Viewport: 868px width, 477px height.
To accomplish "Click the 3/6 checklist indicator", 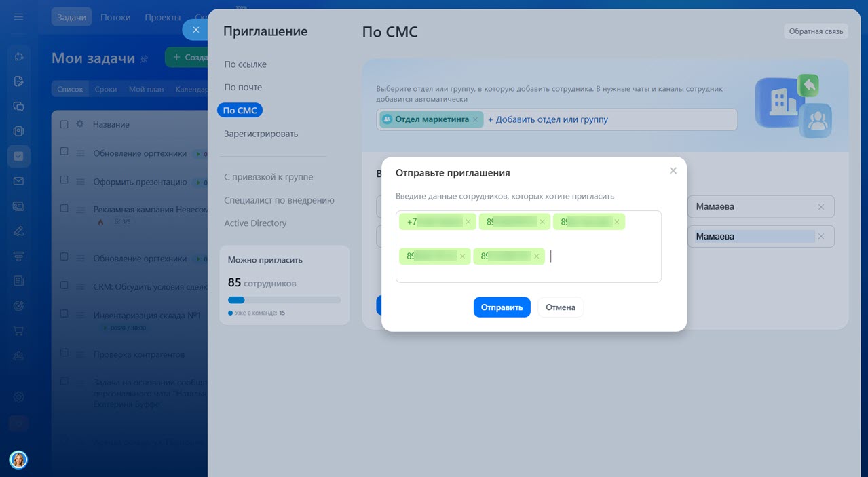I will (122, 222).
